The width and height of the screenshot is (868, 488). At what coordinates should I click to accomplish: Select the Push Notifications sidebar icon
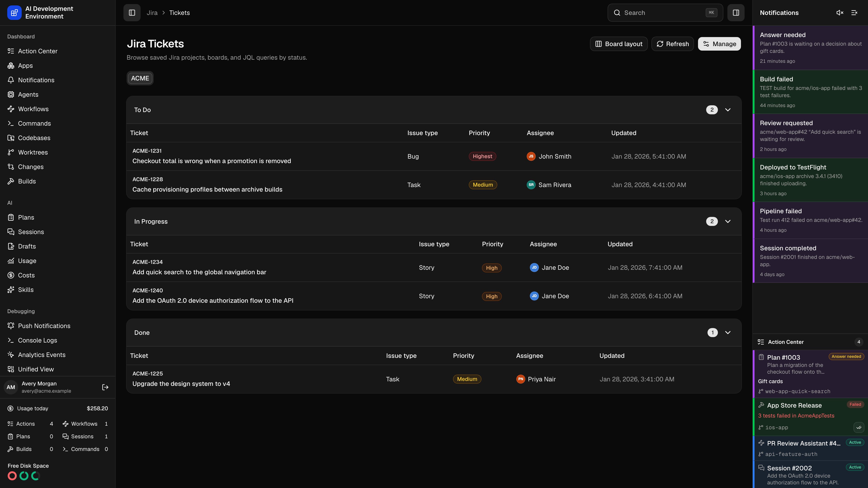[11, 326]
